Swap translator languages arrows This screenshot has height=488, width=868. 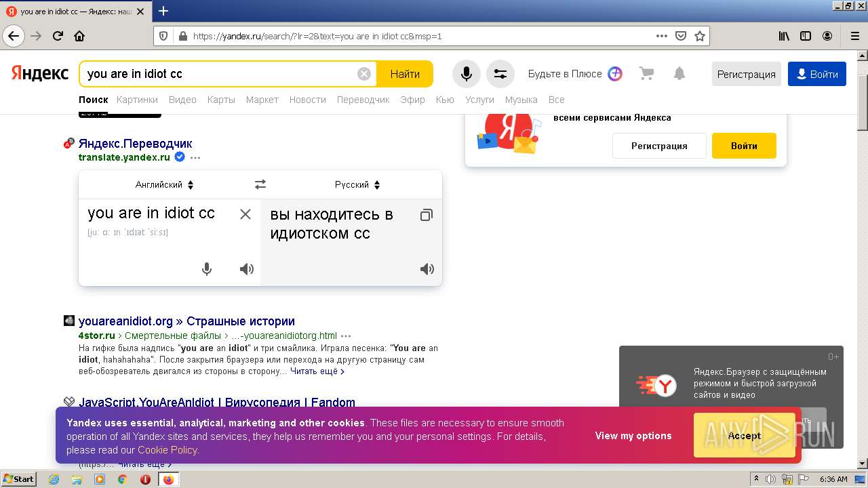(x=260, y=184)
